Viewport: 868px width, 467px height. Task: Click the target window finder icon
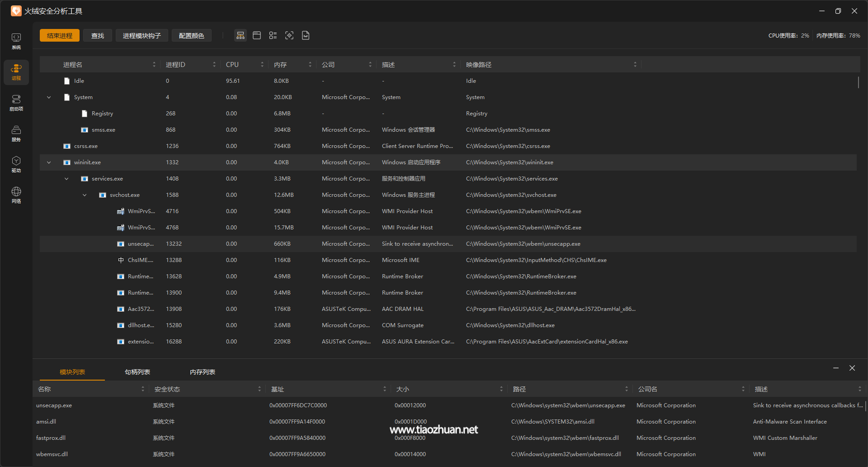pyautogui.click(x=289, y=35)
